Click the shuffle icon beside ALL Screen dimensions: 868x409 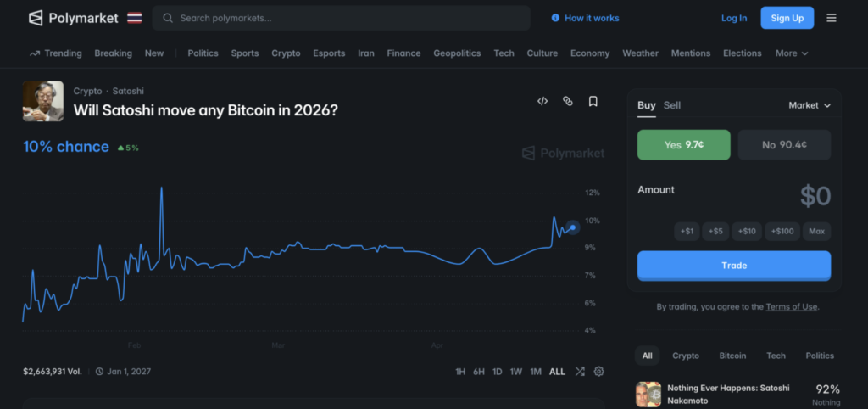coord(580,372)
